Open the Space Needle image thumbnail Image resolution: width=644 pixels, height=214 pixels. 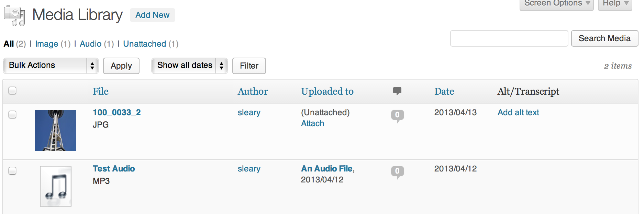tap(56, 130)
